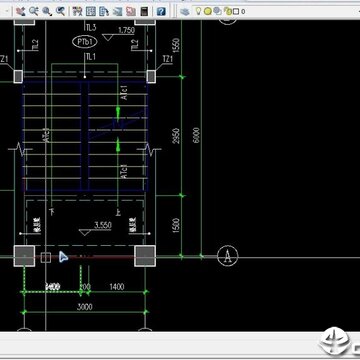360x360 pixels.
Task: Select the TL3 beam label
Action: pyautogui.click(x=91, y=28)
